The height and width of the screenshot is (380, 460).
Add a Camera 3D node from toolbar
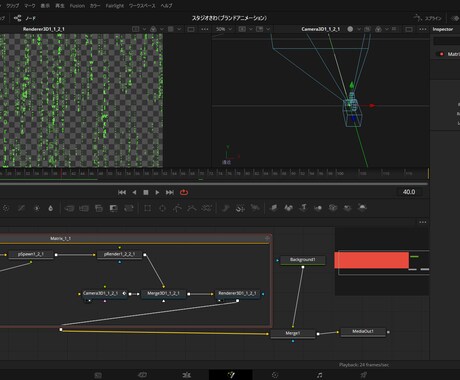click(x=333, y=208)
